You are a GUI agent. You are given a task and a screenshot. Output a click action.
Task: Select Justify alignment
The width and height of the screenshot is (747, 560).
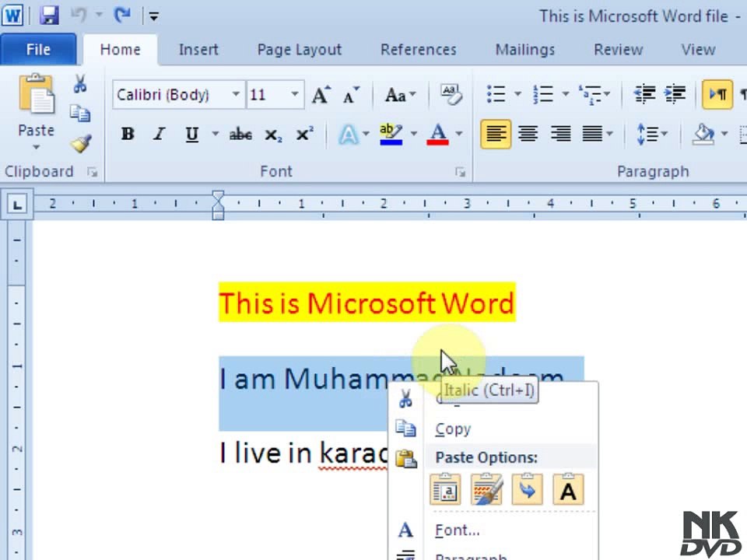(x=592, y=135)
